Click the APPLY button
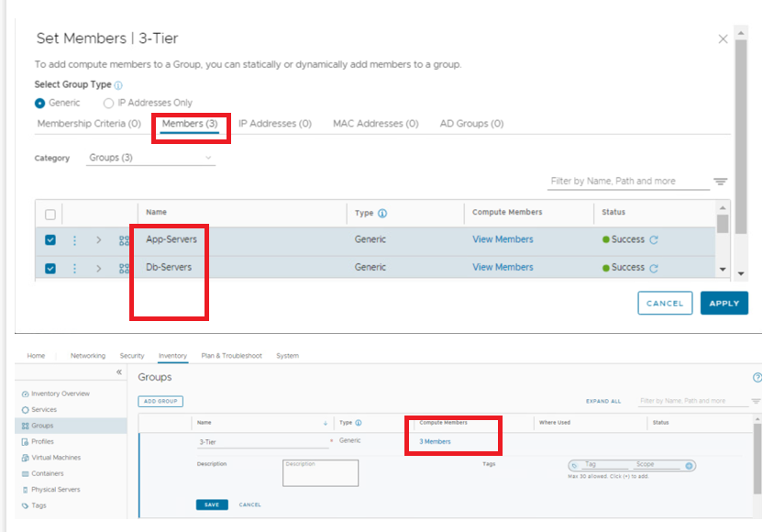The image size is (774, 532). click(x=724, y=304)
